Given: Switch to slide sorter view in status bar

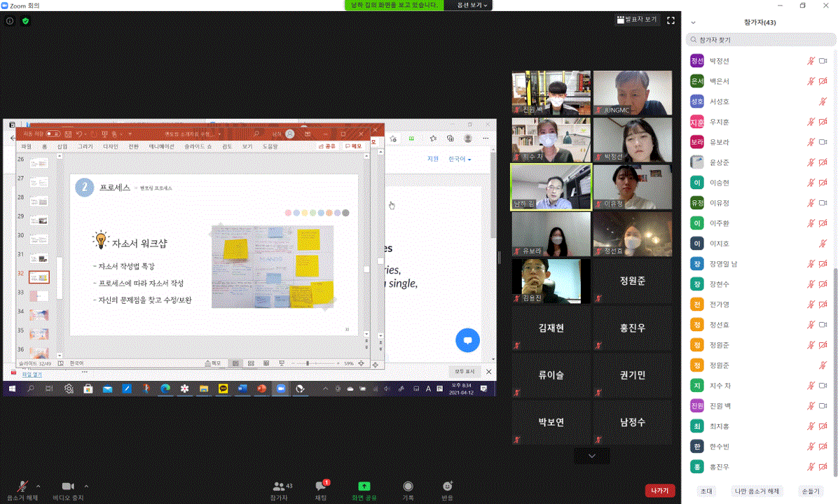Looking at the screenshot, I should (x=251, y=363).
